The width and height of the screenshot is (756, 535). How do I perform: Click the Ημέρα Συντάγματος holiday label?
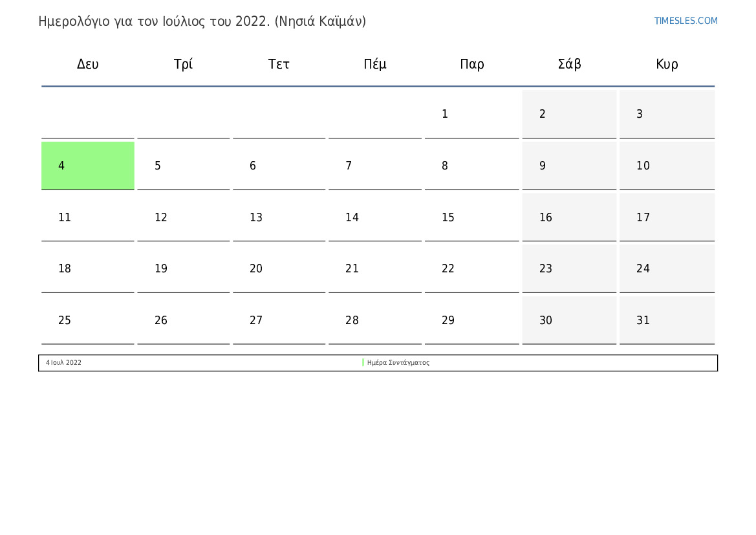coord(398,363)
